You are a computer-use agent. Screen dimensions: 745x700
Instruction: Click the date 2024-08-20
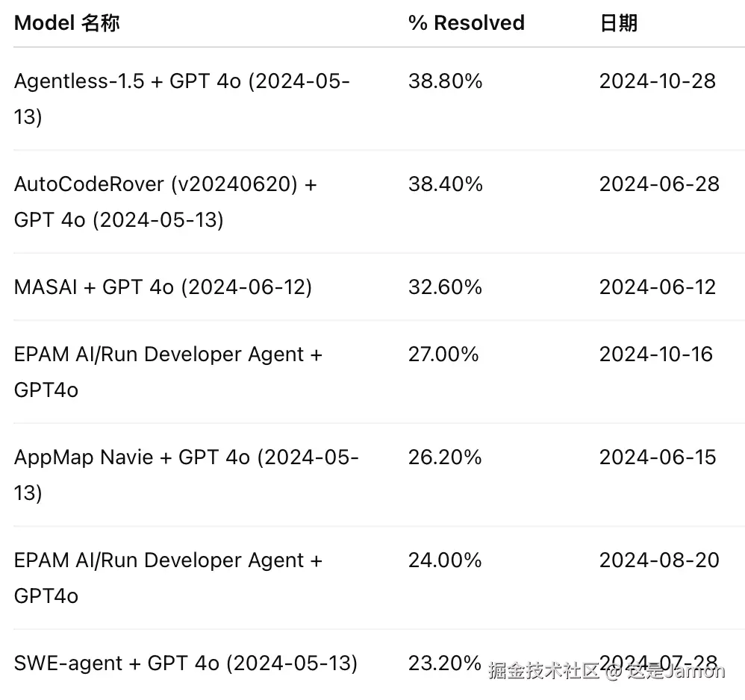coord(658,560)
